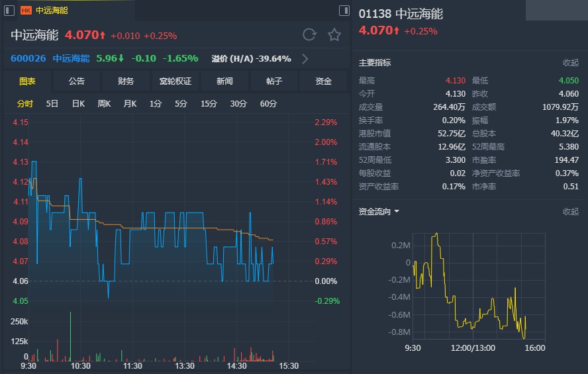Select the 60分 interval
The image size is (588, 374).
(268, 104)
